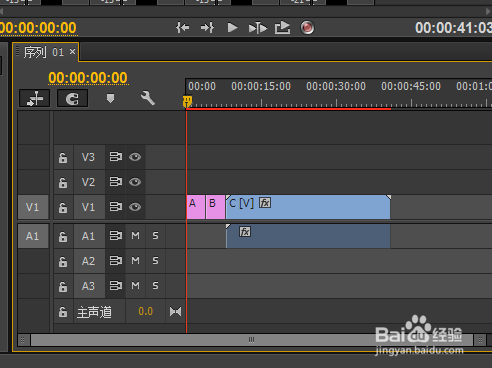Add a marker with marker icon

(x=110, y=98)
